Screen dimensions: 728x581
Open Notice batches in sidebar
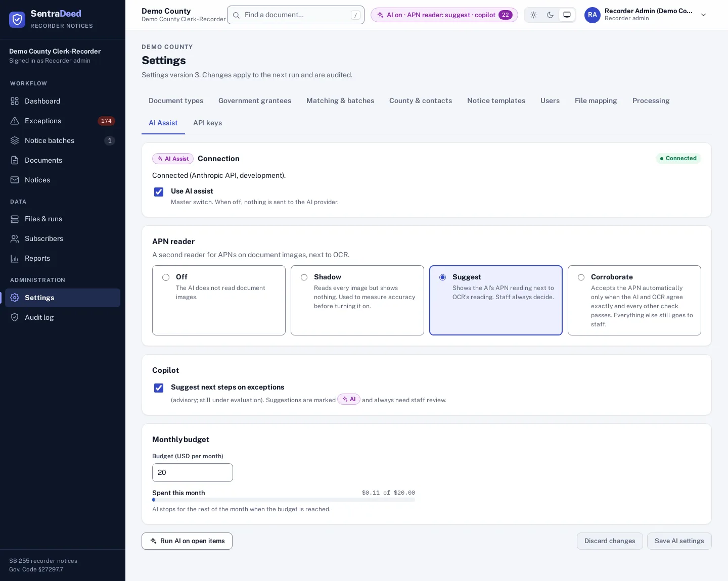(x=63, y=140)
